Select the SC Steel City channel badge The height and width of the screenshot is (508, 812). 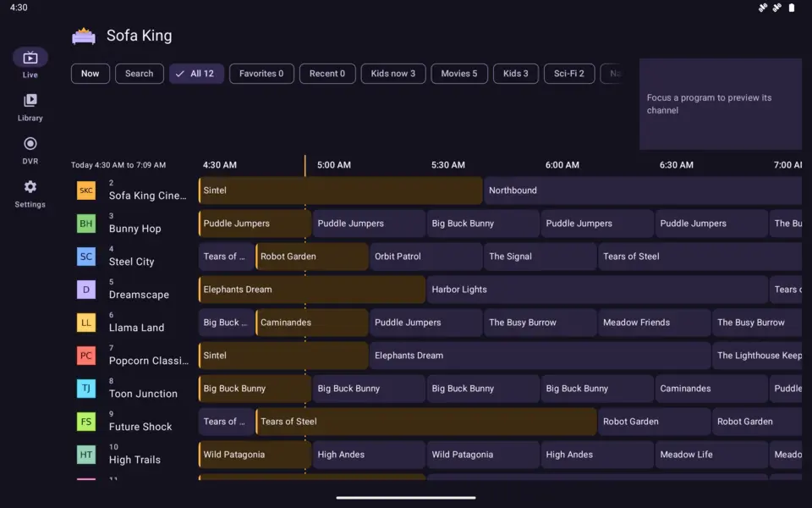click(86, 257)
